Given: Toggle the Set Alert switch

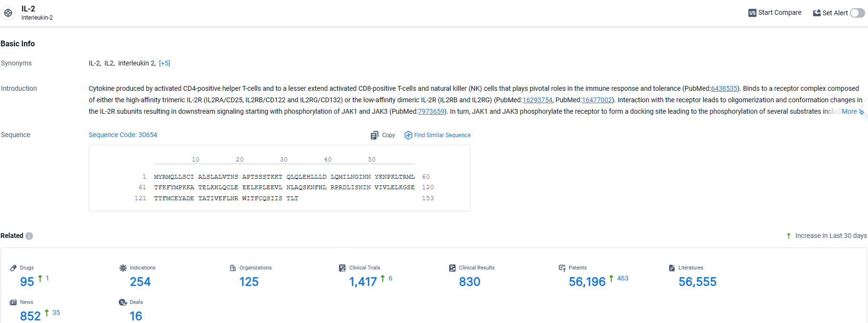Looking at the screenshot, I should coord(857,13).
